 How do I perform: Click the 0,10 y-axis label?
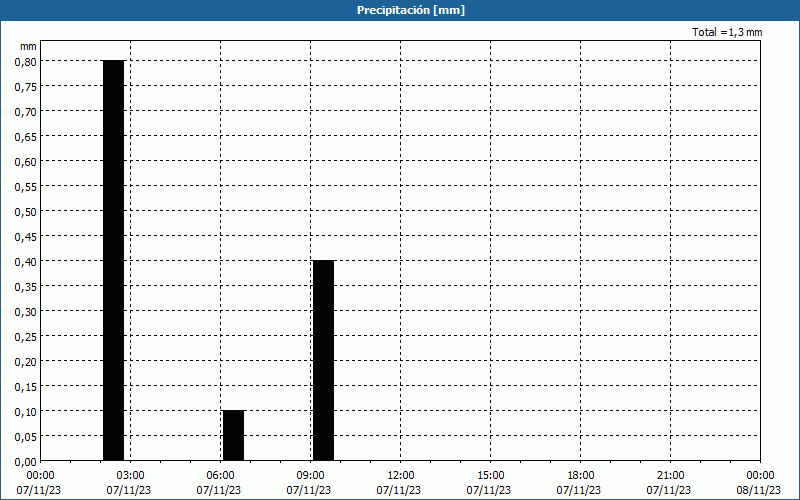click(x=26, y=412)
